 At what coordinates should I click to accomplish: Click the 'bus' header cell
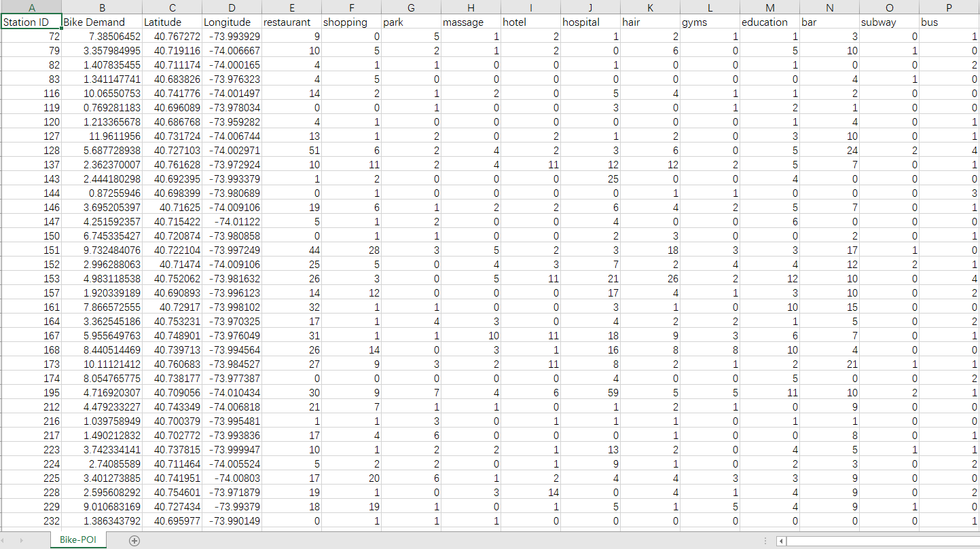949,22
